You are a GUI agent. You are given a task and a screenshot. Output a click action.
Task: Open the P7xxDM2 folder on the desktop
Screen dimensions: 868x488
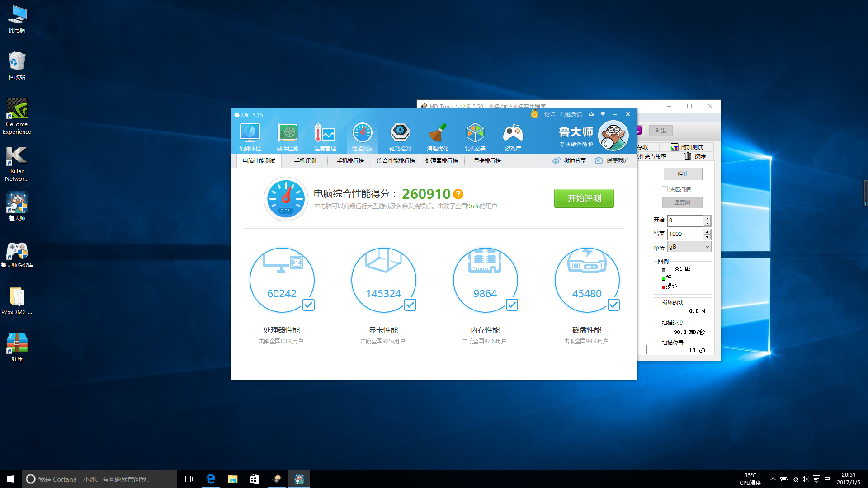click(17, 301)
